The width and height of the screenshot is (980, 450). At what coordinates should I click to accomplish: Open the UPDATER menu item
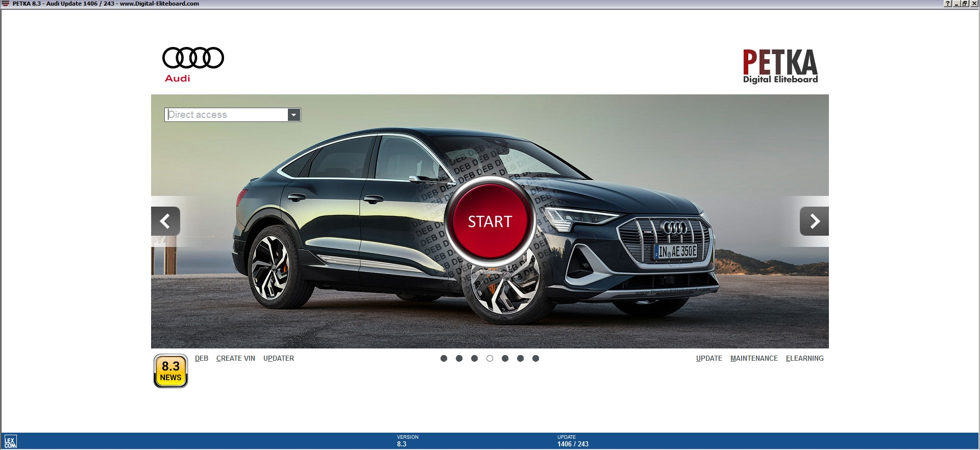pos(278,359)
